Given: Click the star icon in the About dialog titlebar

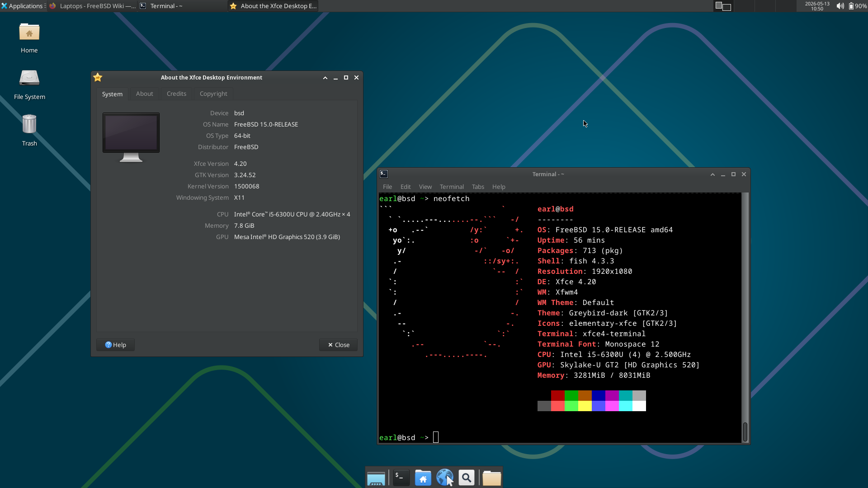Looking at the screenshot, I should [x=98, y=77].
